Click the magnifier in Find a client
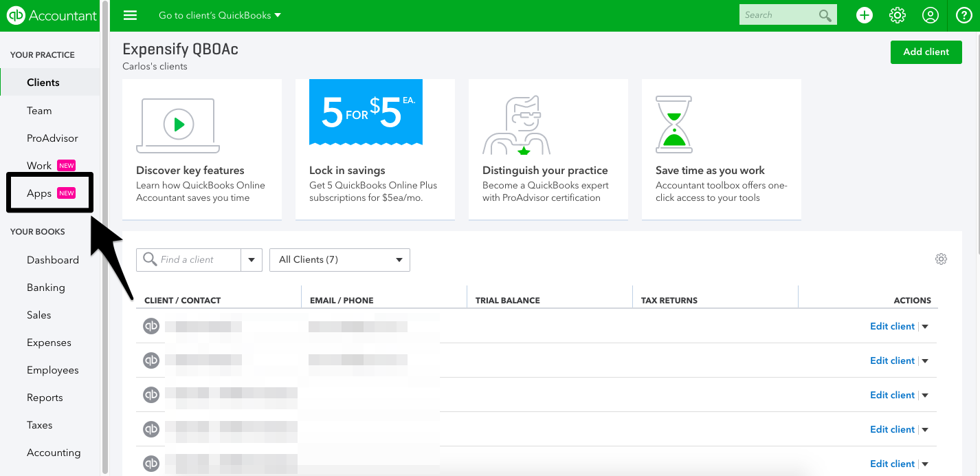 coord(149,259)
